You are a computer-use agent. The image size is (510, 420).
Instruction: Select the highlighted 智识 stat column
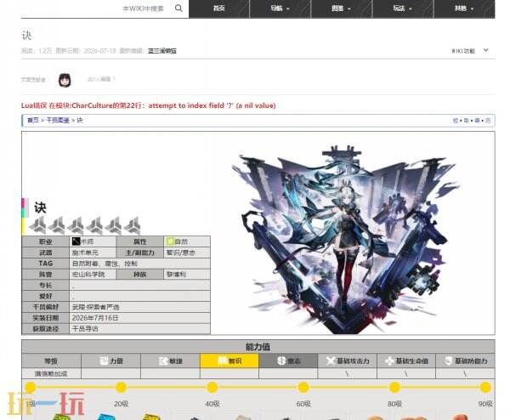[229, 360]
